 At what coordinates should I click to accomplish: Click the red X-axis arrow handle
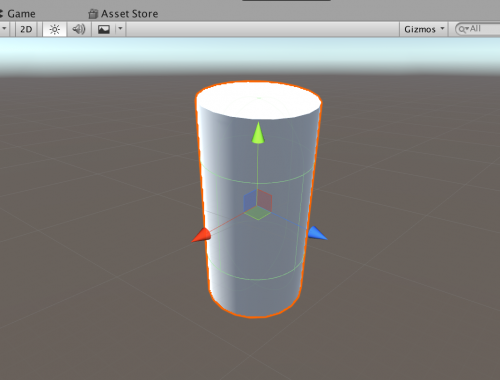point(201,235)
